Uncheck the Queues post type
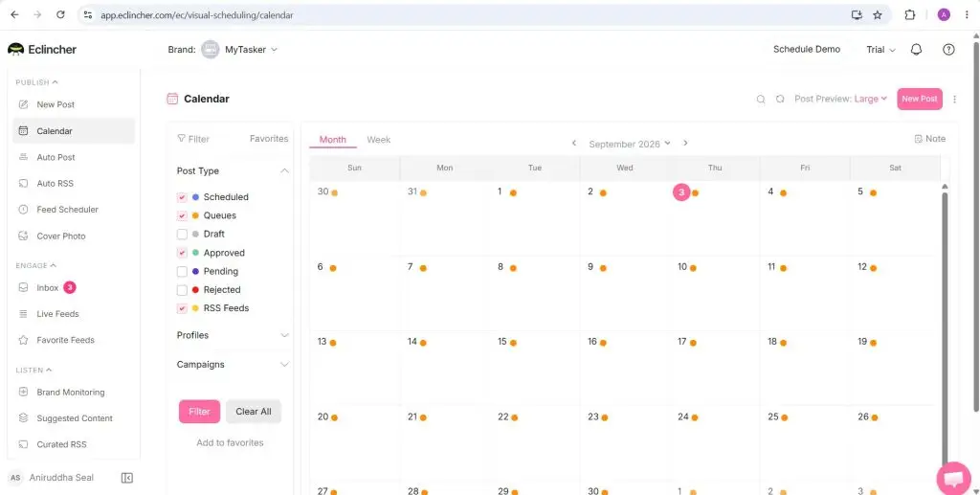The image size is (980, 495). 182,215
